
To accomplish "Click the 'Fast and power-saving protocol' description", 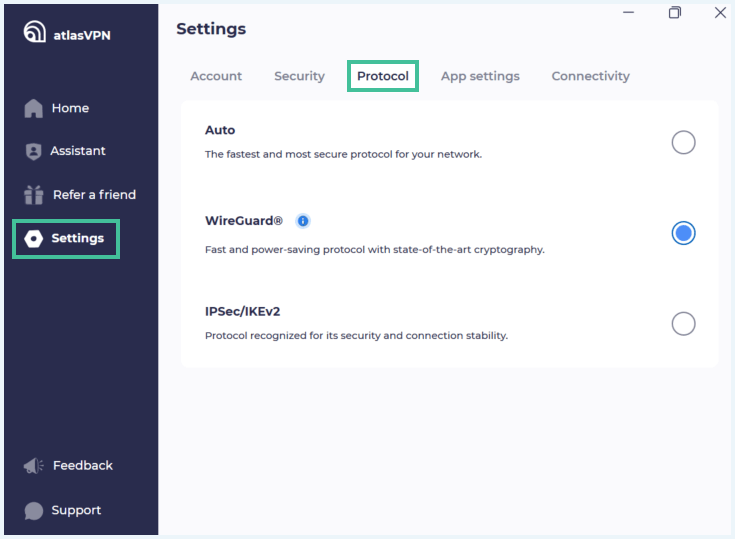I will tap(375, 249).
